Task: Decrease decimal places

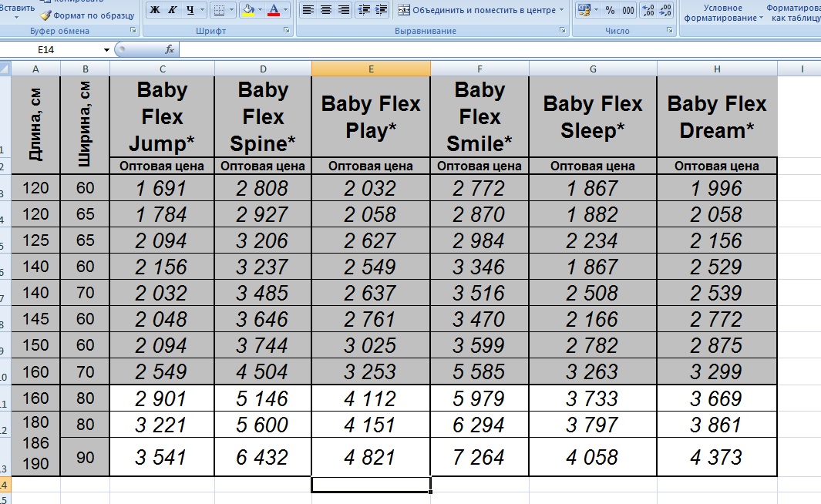Action: point(665,10)
